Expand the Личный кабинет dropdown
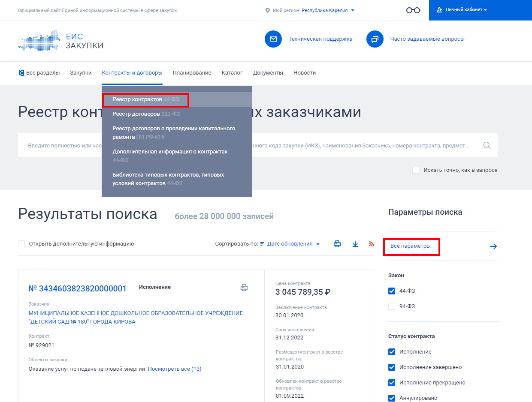 coord(466,10)
